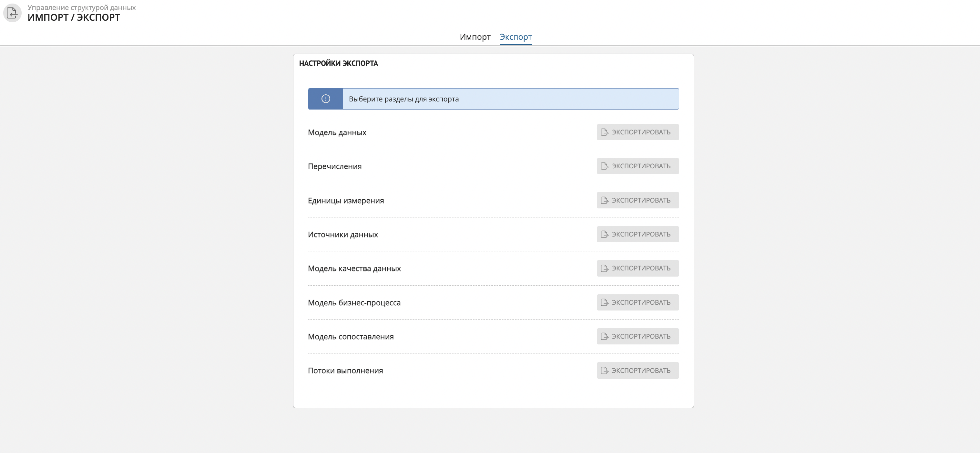Click the Единицы измерения label
The width and height of the screenshot is (980, 453).
(346, 201)
